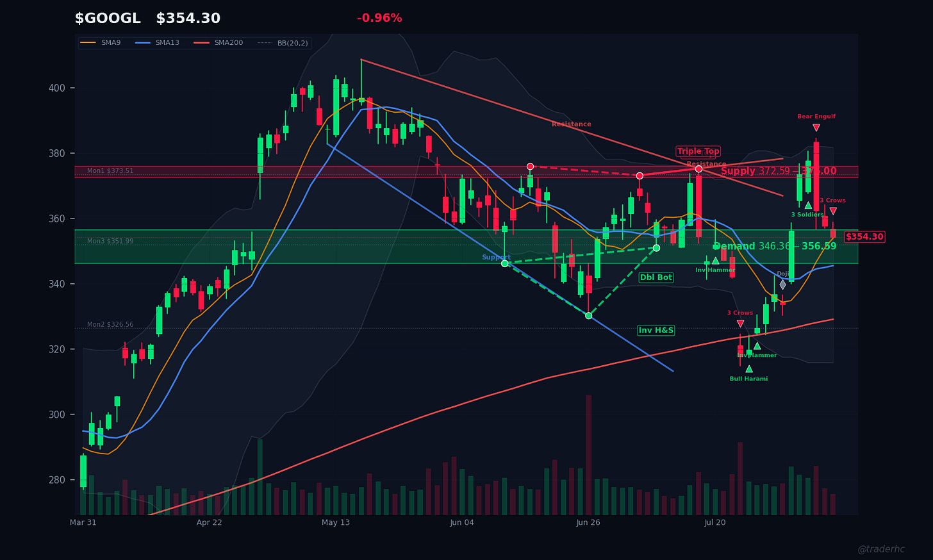Click the Demand 346.36 – 356.59 zone label
Screen dimensions: 933x560
pyautogui.click(x=775, y=247)
